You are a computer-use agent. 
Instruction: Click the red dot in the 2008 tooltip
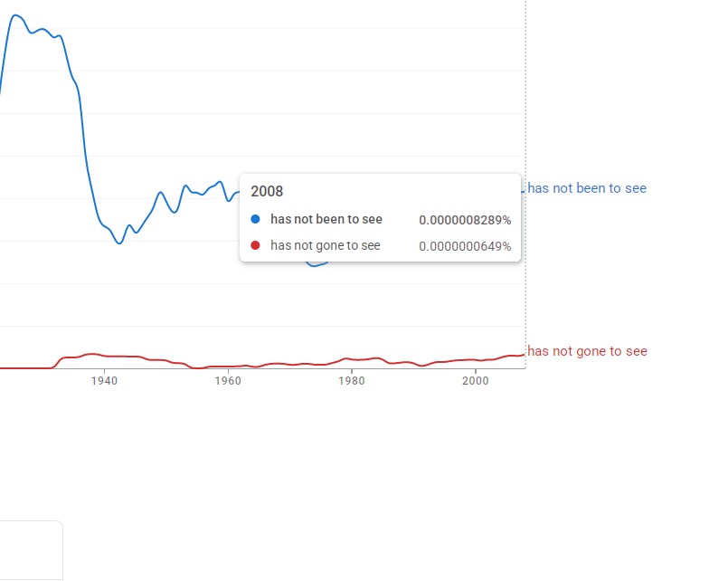255,245
